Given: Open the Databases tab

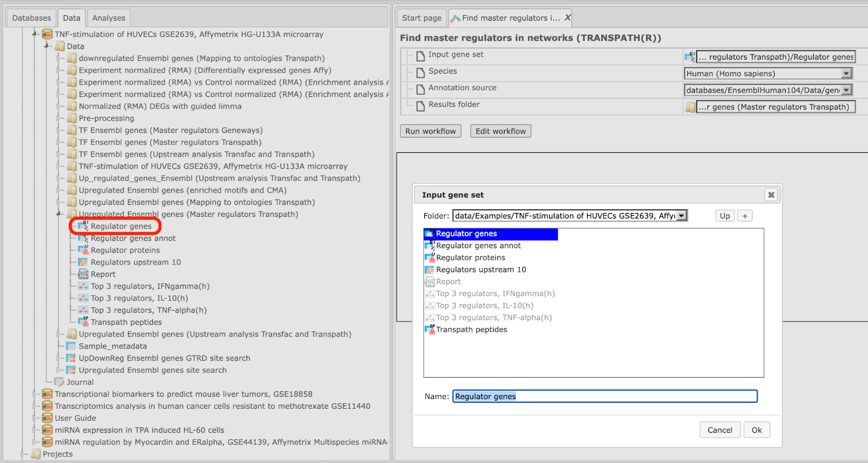Looking at the screenshot, I should click(x=31, y=18).
